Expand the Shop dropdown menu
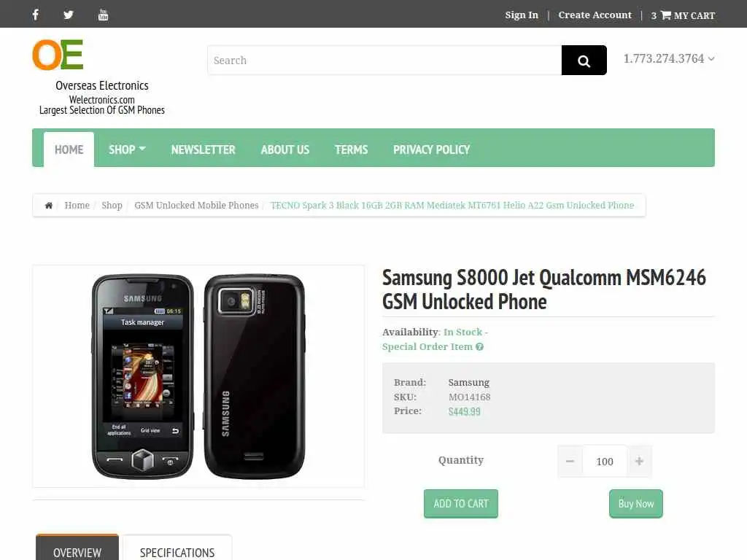The height and width of the screenshot is (560, 747). pos(127,149)
